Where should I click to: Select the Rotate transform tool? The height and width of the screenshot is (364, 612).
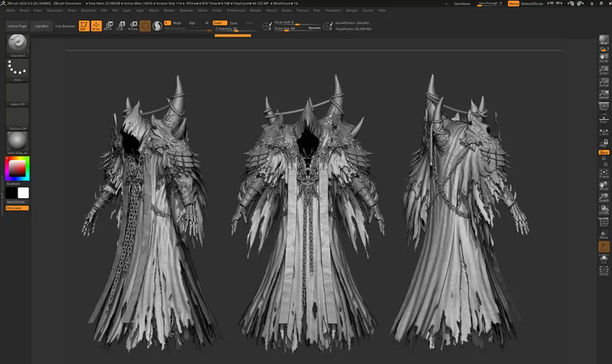click(133, 26)
